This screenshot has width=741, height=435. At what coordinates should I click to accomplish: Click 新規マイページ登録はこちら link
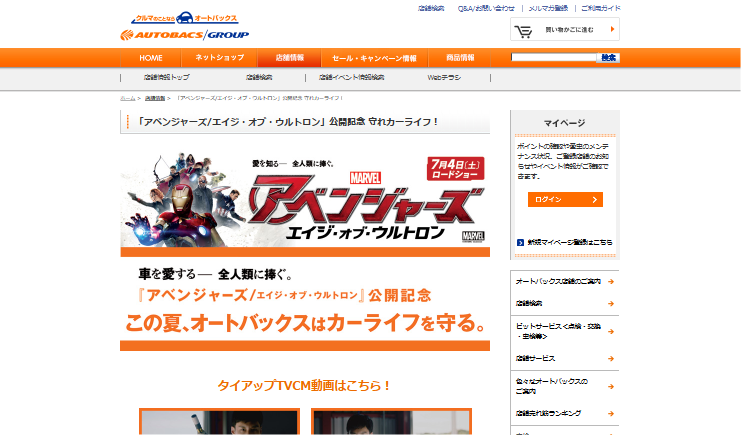point(570,243)
